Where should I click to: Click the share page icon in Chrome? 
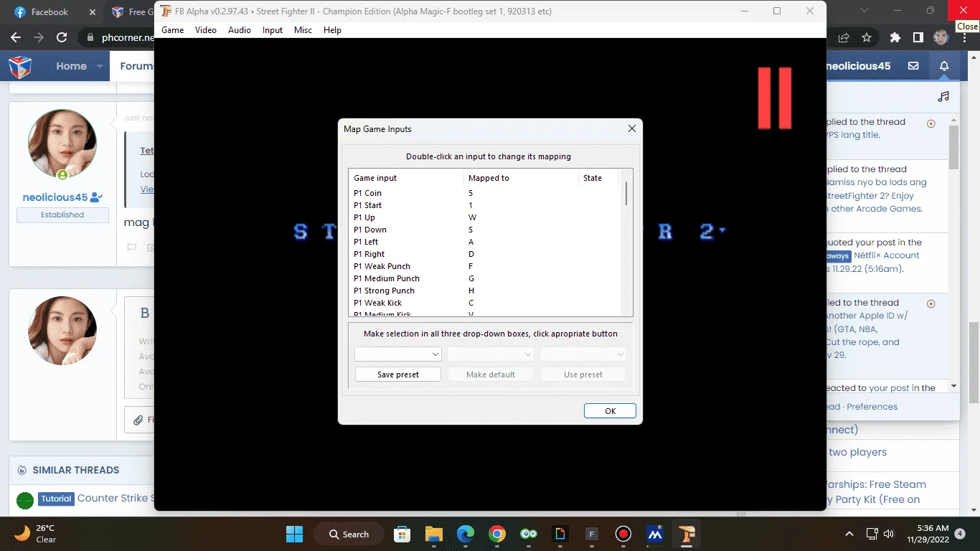coord(844,37)
